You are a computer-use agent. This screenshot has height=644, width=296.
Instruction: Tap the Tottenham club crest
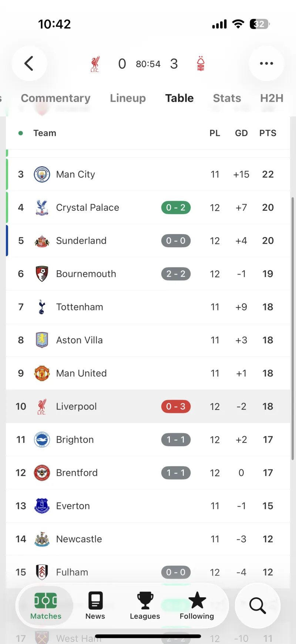[42, 307]
